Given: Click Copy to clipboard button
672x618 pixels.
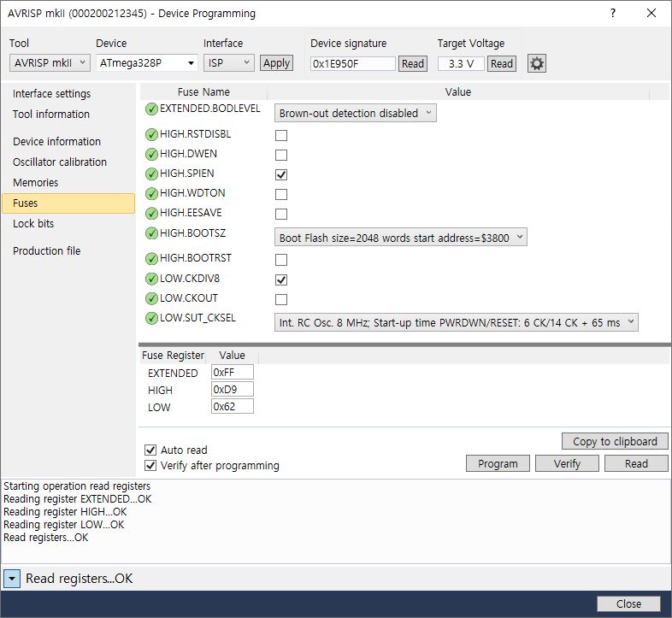Looking at the screenshot, I should pyautogui.click(x=615, y=441).
